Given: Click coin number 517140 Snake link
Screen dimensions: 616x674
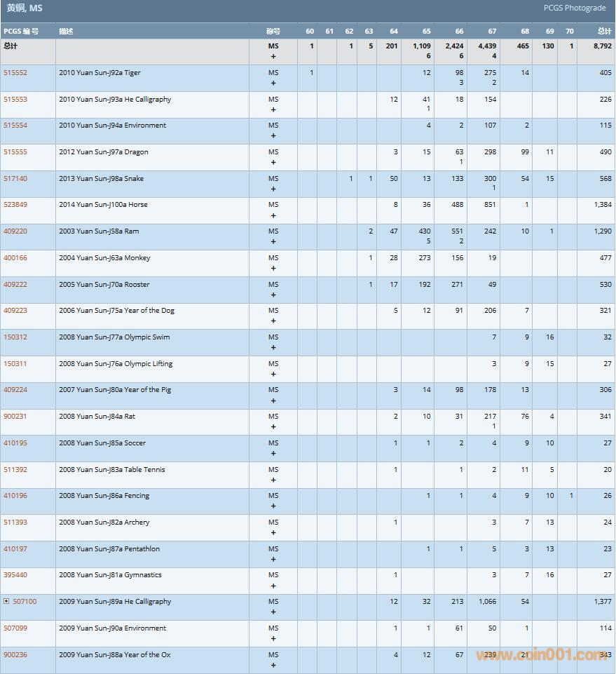Looking at the screenshot, I should (x=15, y=179).
